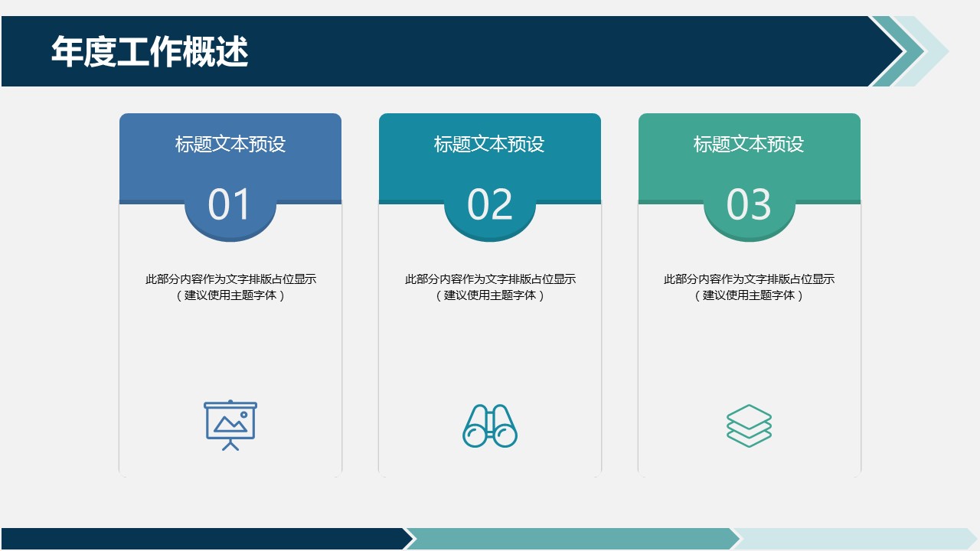
Task: Select 标题文本预设 heading on the blue card
Action: 230,144
